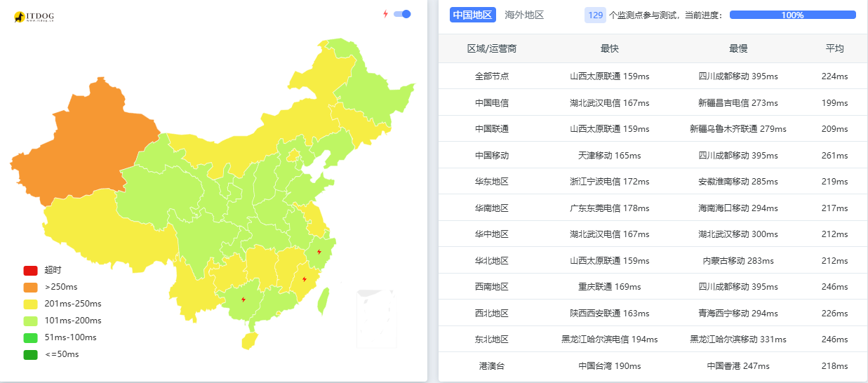Image resolution: width=868 pixels, height=383 pixels.
Task: Click the 100% progress bar
Action: (793, 15)
